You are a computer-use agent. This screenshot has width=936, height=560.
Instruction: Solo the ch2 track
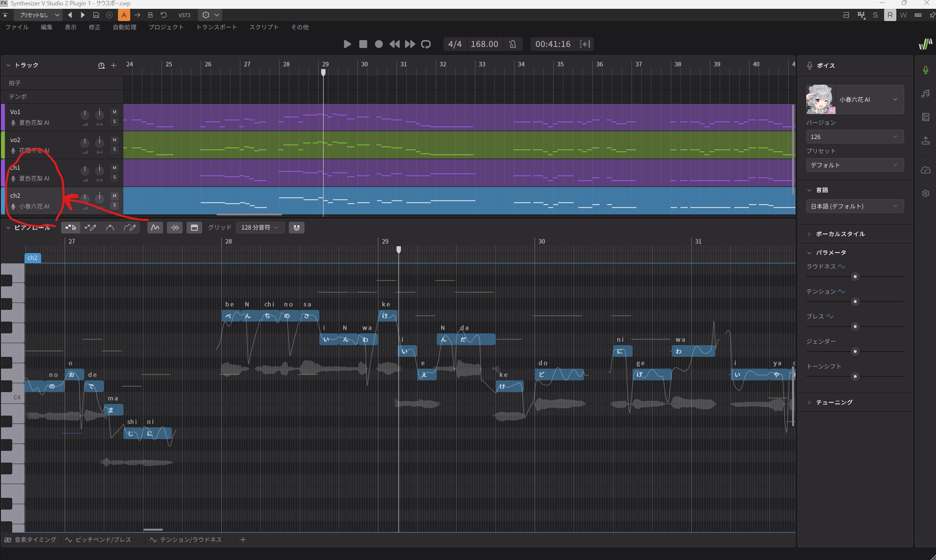pos(115,206)
